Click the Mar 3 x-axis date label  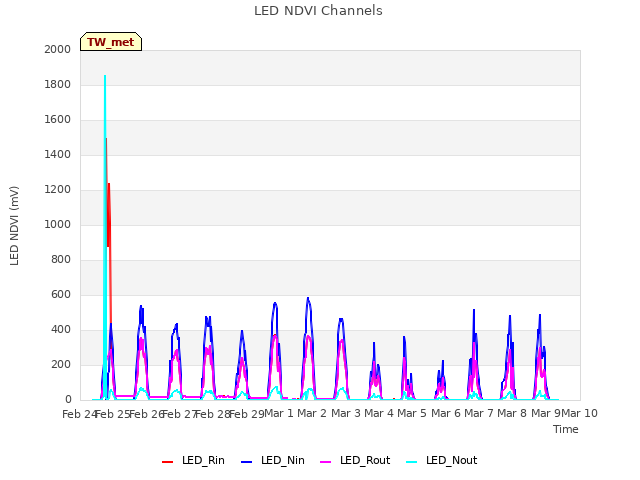[345, 413]
